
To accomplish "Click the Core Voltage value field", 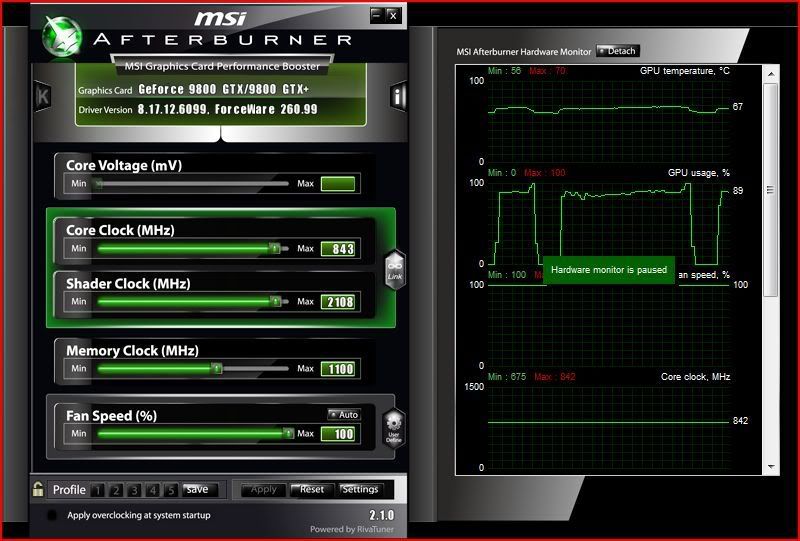I will (x=338, y=184).
